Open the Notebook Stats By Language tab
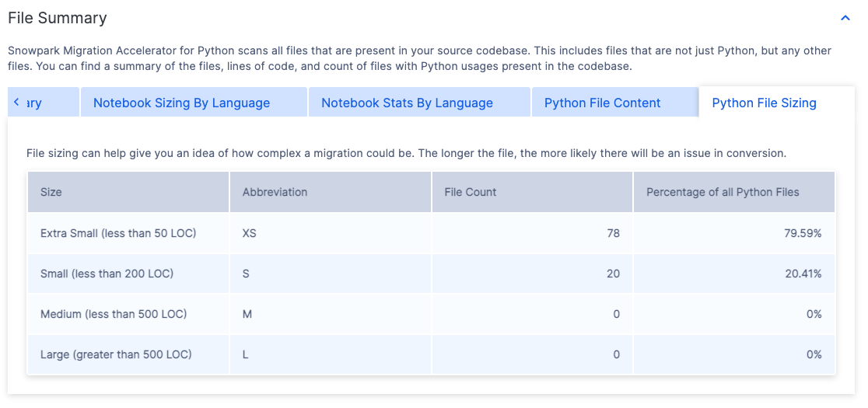Viewport: 868px width, 408px height. pos(407,103)
